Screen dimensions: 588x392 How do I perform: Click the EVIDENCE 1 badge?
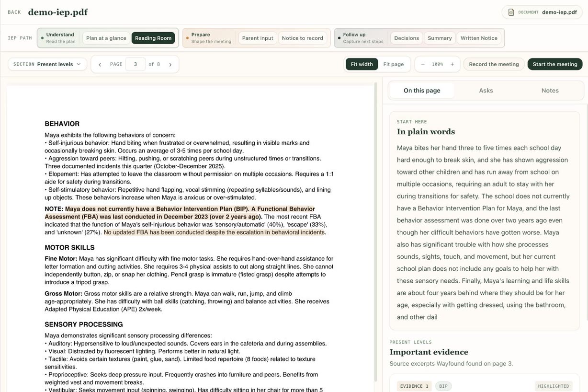point(414,386)
